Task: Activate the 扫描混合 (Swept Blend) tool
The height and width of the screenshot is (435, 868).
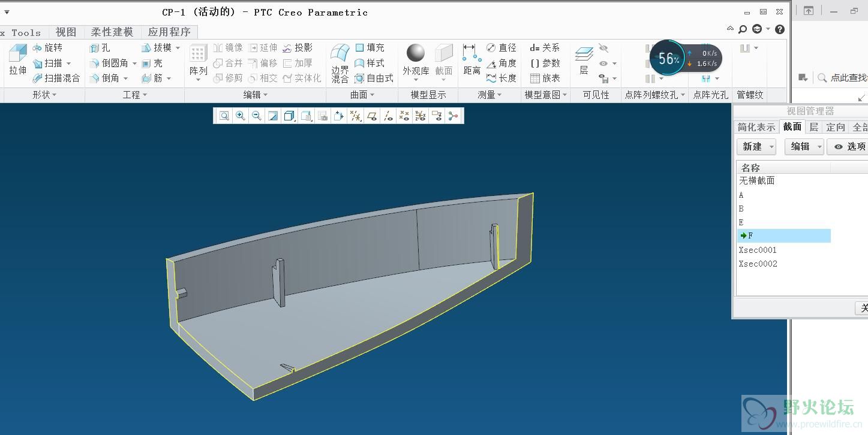Action: [56, 78]
